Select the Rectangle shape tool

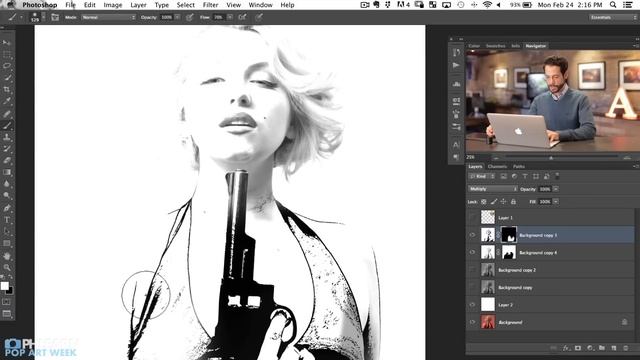click(7, 244)
